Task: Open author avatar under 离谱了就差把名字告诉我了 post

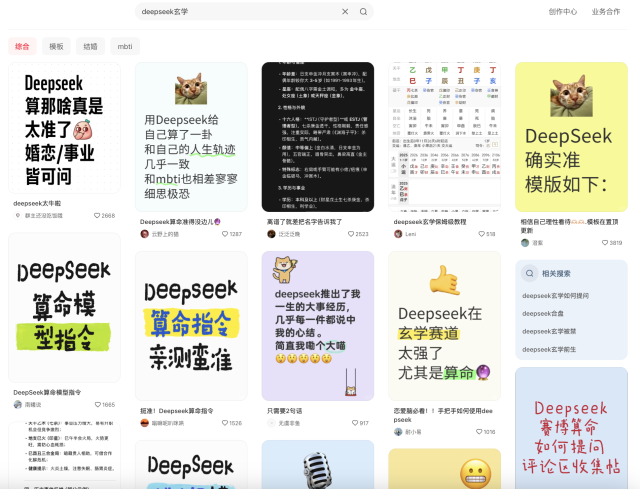Action: (271, 234)
